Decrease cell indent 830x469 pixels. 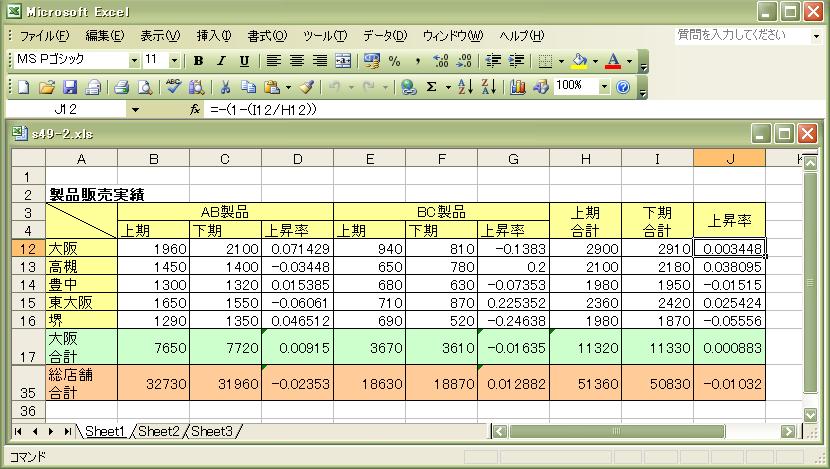[x=493, y=61]
